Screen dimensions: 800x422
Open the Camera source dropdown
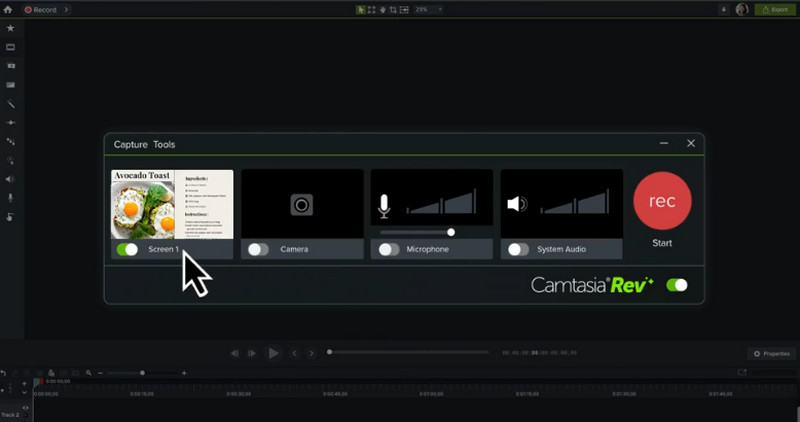[294, 249]
